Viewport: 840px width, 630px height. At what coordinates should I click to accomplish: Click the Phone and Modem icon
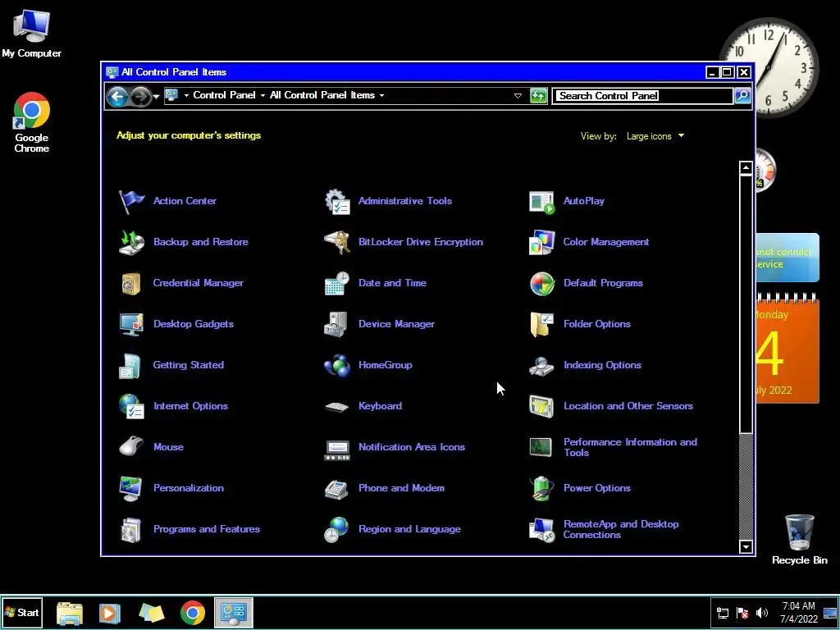pyautogui.click(x=337, y=488)
